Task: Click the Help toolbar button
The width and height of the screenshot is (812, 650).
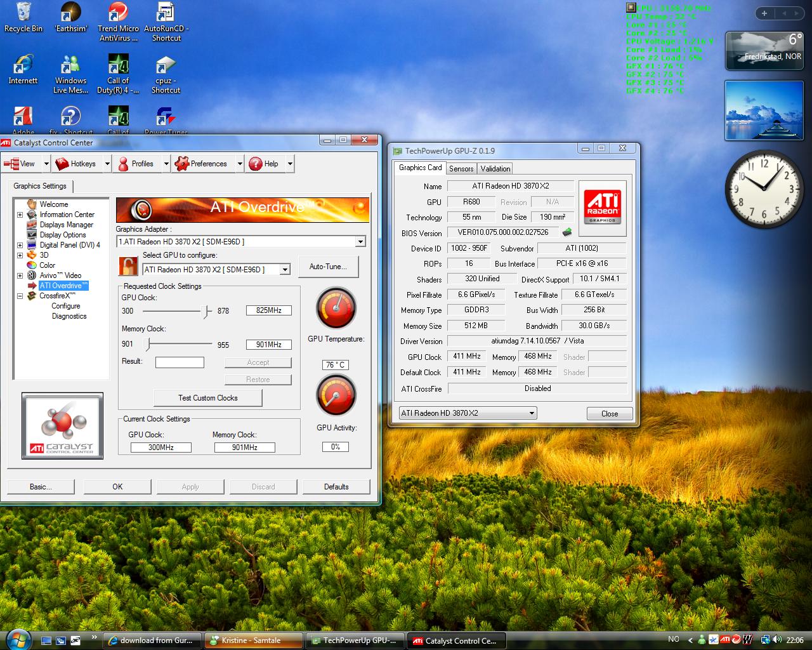Action: coord(266,164)
